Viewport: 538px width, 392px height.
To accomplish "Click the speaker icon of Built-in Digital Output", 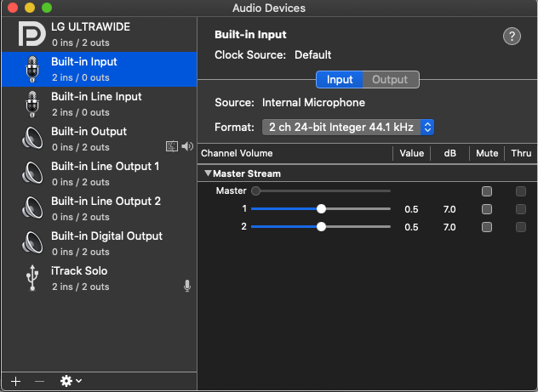I will [32, 243].
